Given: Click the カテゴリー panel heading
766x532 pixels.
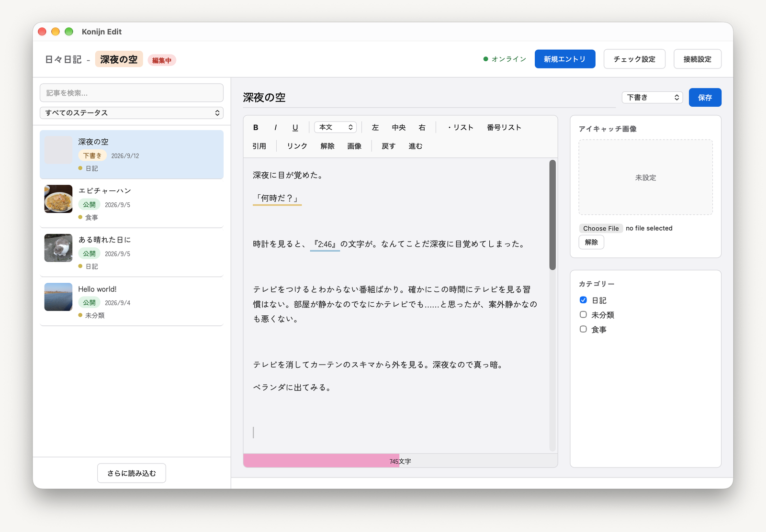Looking at the screenshot, I should coord(597,284).
